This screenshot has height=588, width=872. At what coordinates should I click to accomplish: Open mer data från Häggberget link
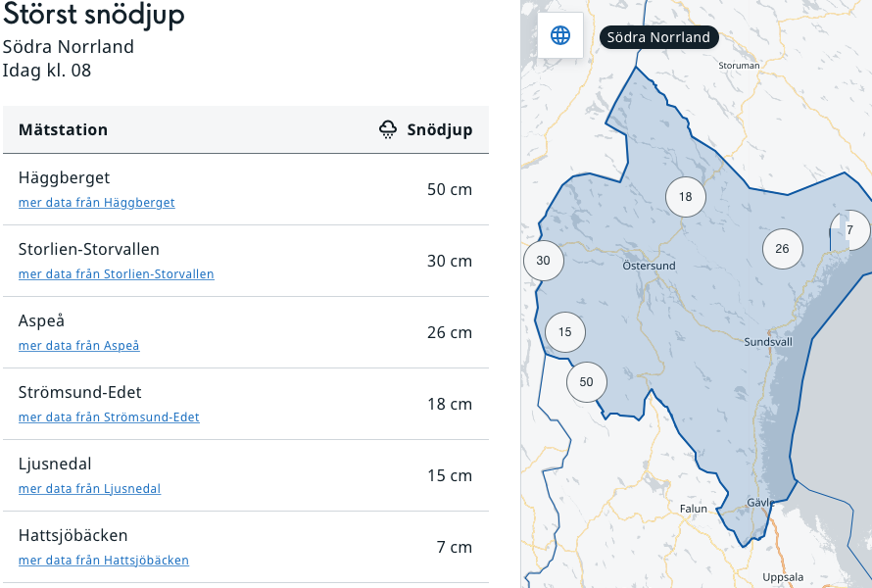96,203
